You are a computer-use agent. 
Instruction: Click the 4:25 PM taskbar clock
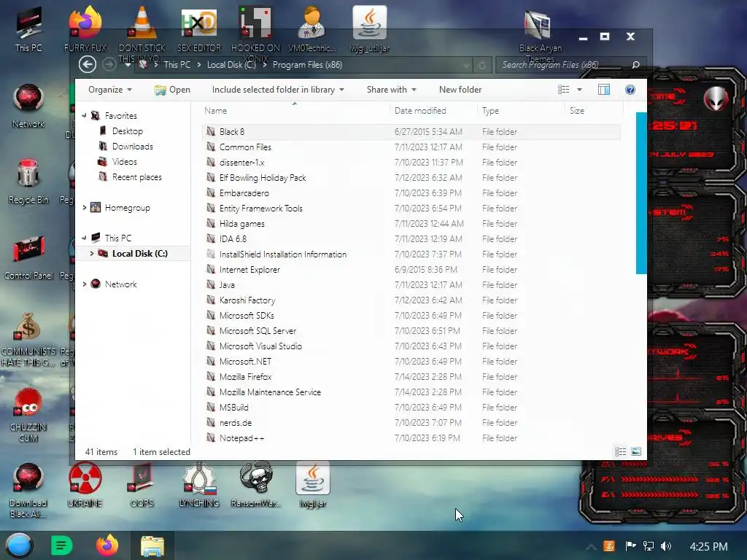(708, 546)
